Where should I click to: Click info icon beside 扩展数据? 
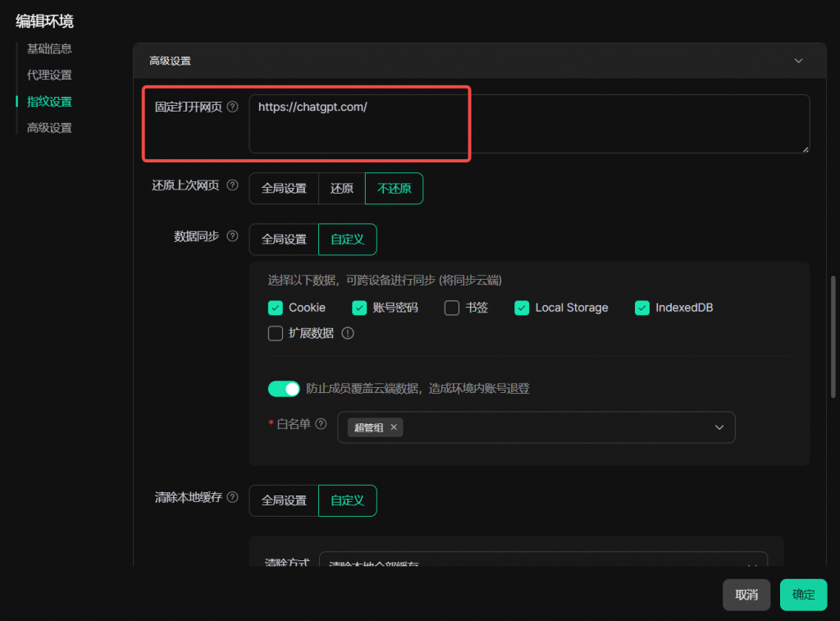pyautogui.click(x=347, y=333)
